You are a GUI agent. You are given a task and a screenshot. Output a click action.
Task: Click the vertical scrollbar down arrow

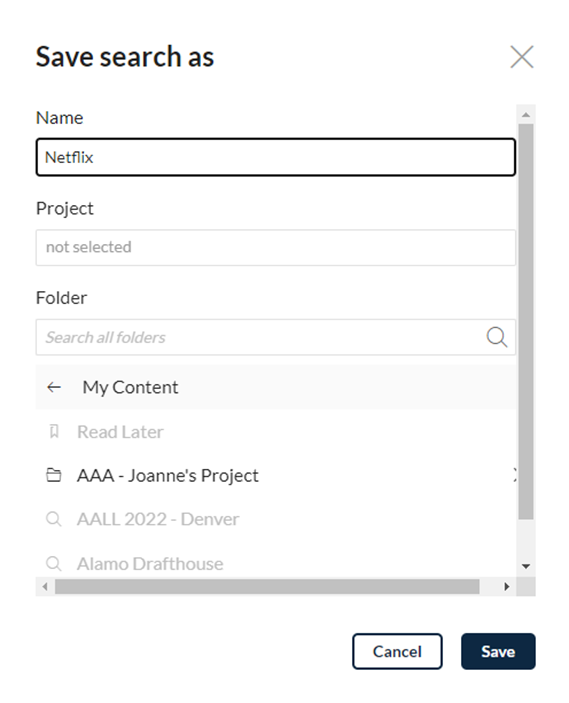coord(526,566)
